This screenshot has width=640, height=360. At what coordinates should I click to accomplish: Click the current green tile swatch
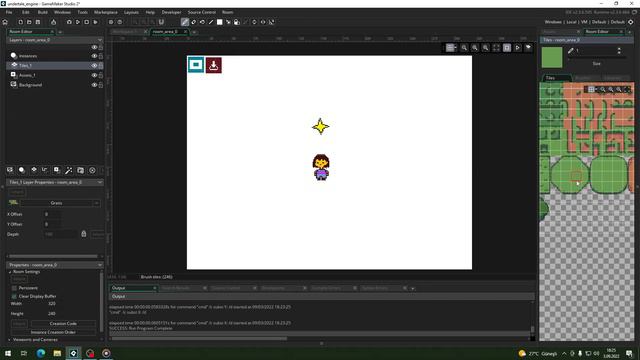pos(552,57)
